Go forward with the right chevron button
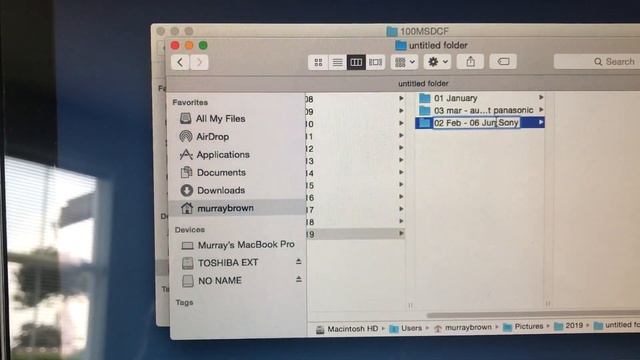The image size is (640, 360). click(199, 62)
